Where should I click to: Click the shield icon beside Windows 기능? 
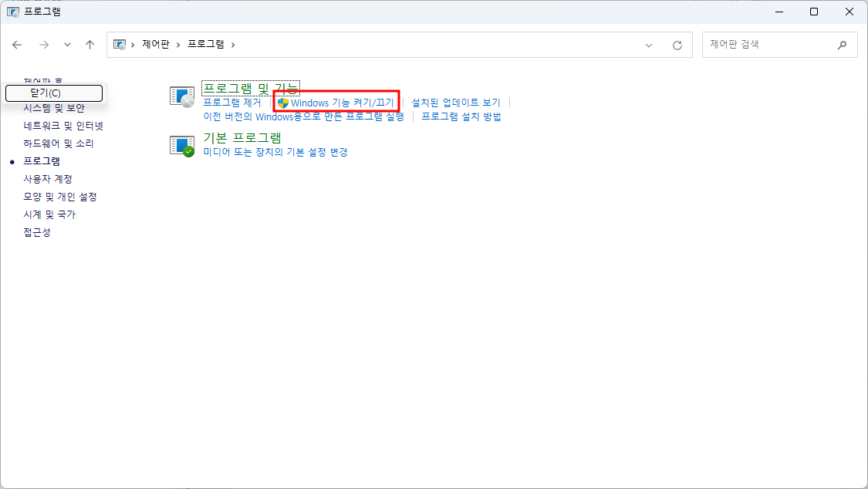[x=283, y=103]
